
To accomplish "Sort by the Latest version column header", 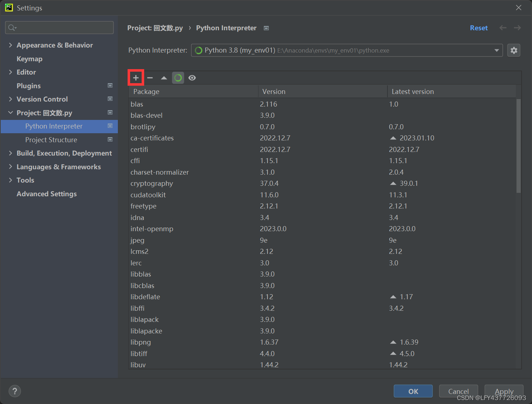I will (452, 91).
